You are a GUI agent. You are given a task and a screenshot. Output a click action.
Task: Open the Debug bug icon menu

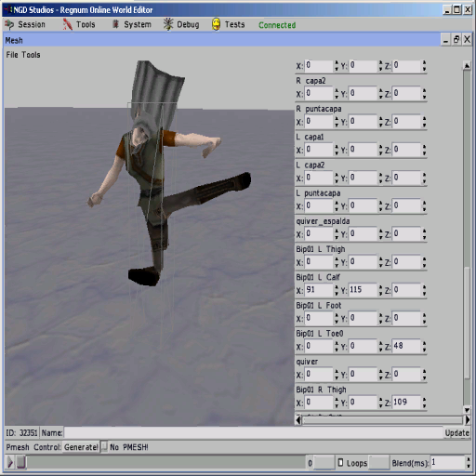(x=168, y=24)
